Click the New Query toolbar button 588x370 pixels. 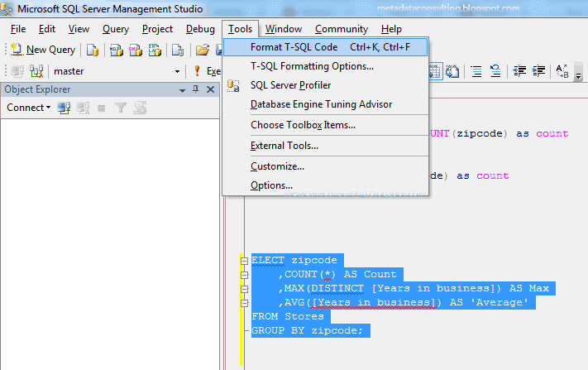point(43,50)
